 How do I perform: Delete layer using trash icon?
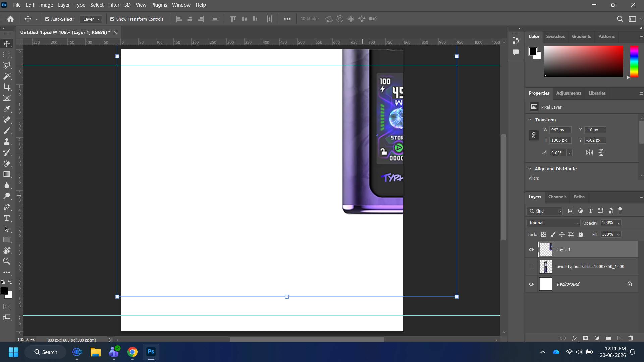[x=631, y=338]
